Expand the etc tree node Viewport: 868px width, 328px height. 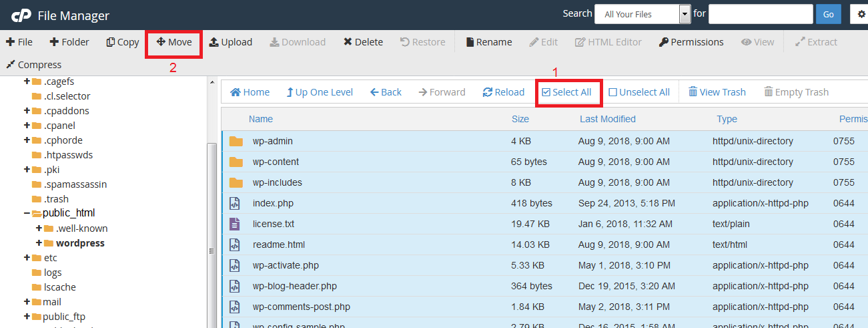27,258
